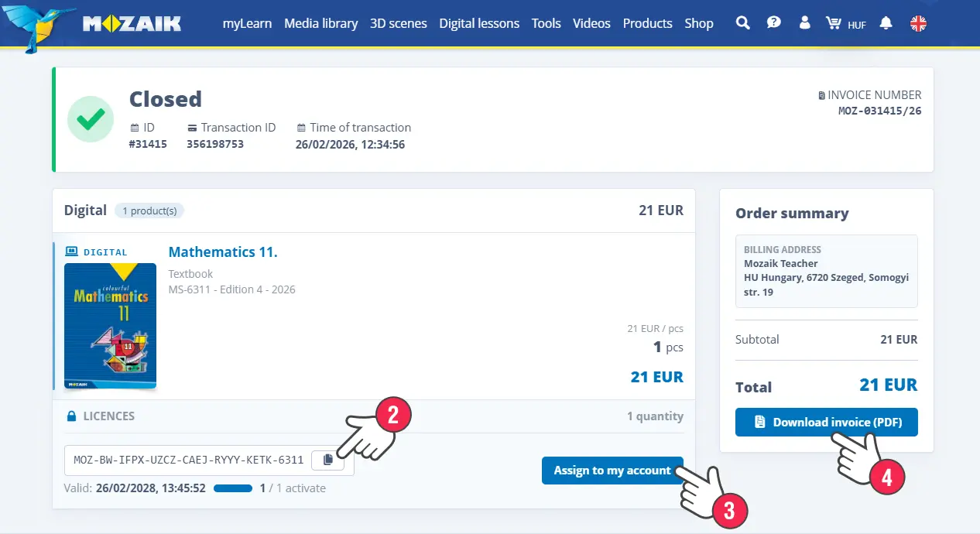Image resolution: width=980 pixels, height=534 pixels.
Task: Click the licence activation progress bar
Action: click(x=233, y=488)
